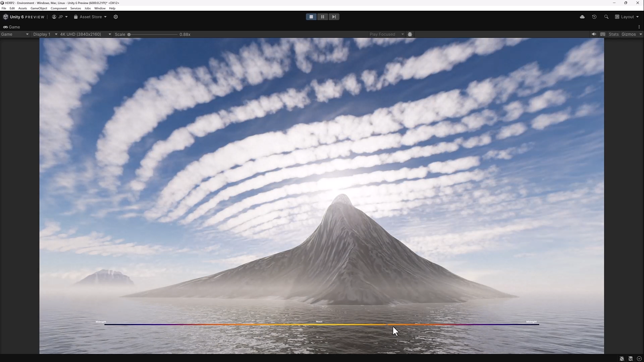Open the GameObject menu
Viewport: 644px width, 362px height.
[39, 8]
